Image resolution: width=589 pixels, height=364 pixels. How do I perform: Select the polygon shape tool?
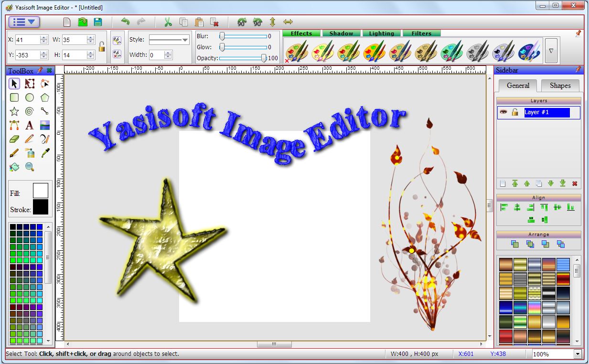pyautogui.click(x=44, y=97)
